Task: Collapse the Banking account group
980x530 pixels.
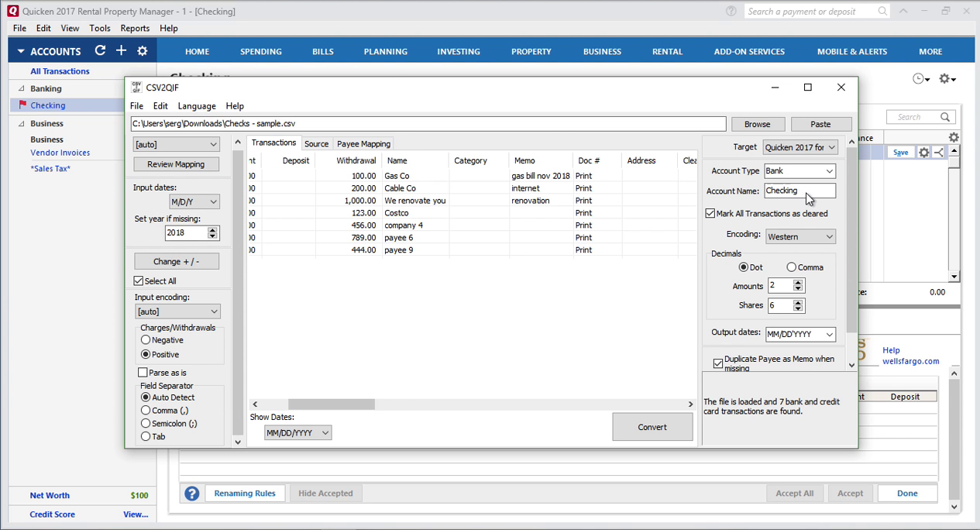Action: tap(21, 88)
